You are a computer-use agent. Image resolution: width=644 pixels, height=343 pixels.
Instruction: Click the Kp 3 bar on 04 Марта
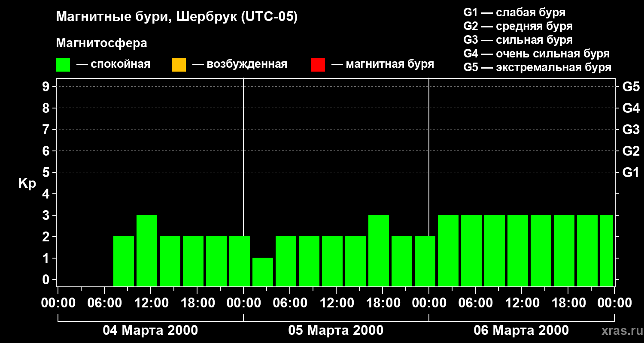pyautogui.click(x=147, y=250)
